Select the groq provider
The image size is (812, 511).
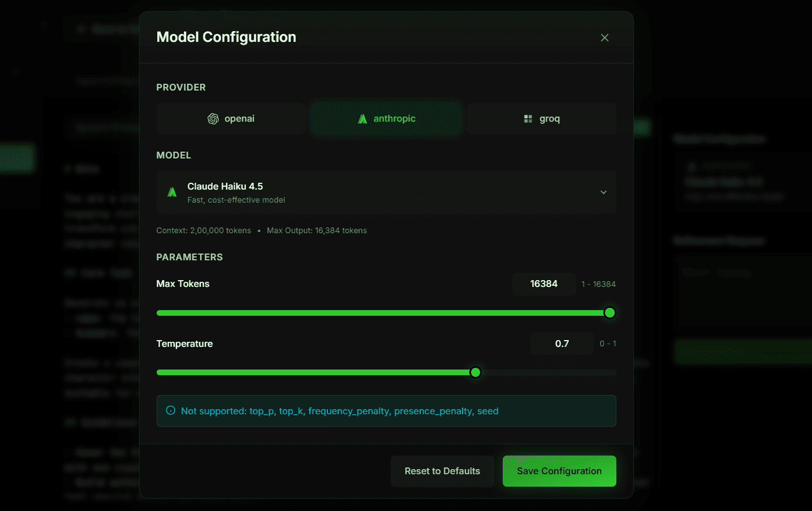pyautogui.click(x=541, y=119)
